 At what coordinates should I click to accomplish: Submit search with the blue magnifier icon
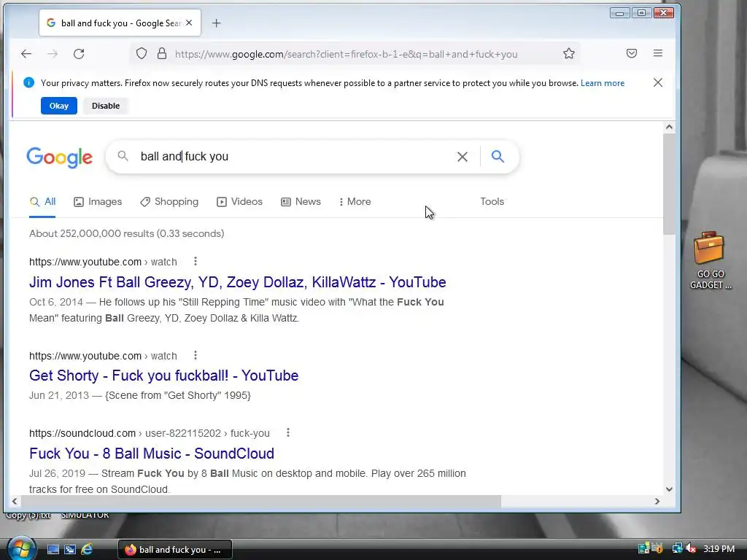[x=498, y=156]
